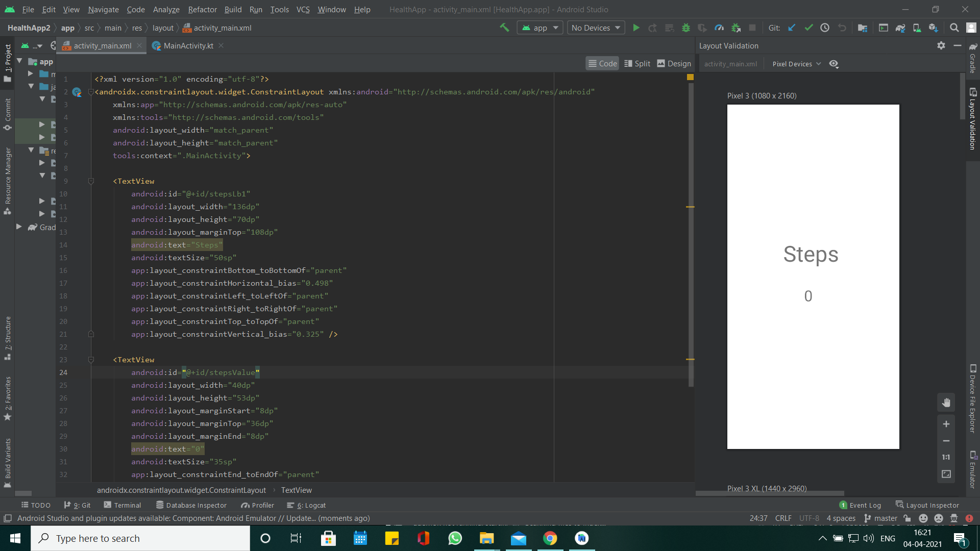The height and width of the screenshot is (551, 980).
Task: Switch to the MainActivity.kt tab
Action: 188,45
